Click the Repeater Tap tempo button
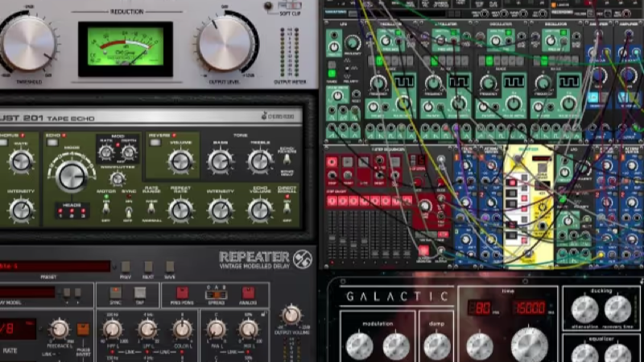Viewport: 644px width, 362px height. [x=139, y=293]
